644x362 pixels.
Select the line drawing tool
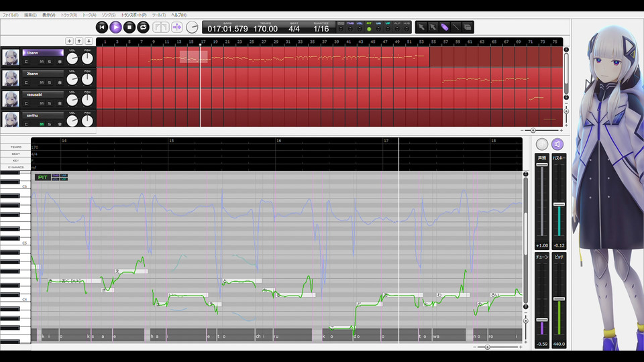click(x=456, y=27)
